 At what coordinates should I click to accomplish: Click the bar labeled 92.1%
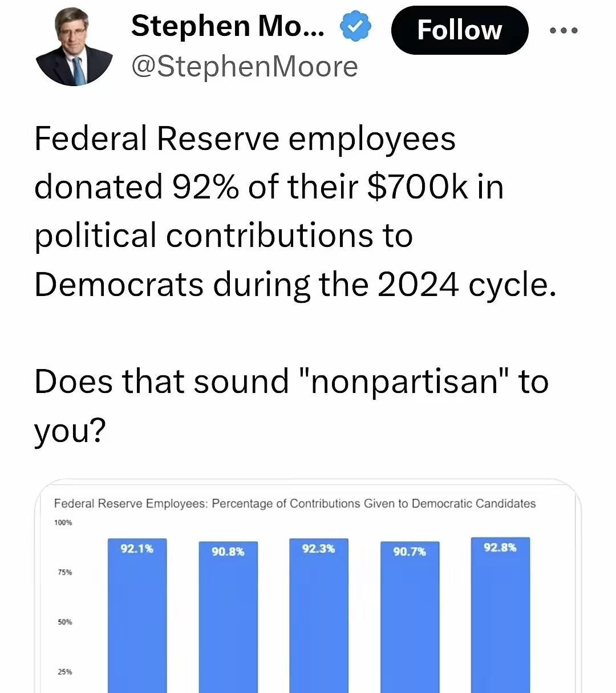coord(137,615)
